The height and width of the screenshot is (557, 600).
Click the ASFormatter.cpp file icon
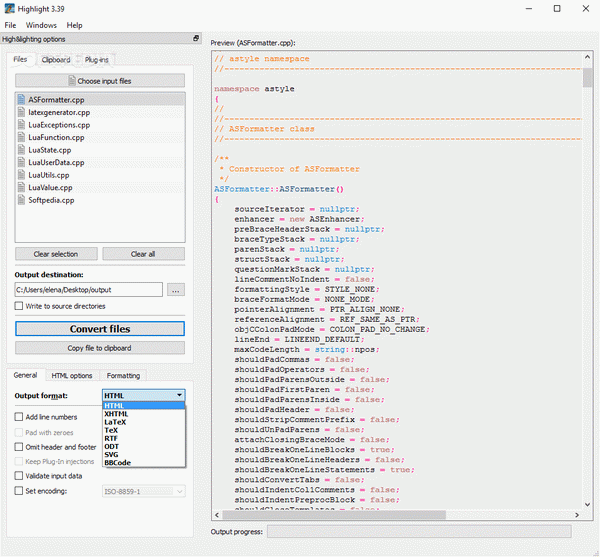[x=21, y=100]
